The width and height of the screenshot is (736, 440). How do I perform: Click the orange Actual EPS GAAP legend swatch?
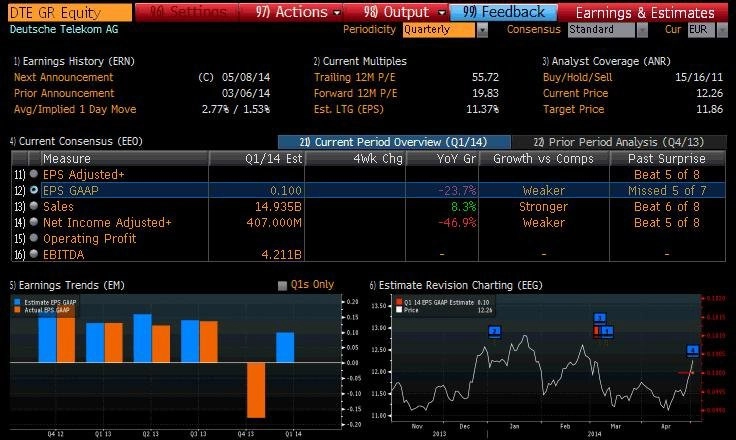(17, 310)
